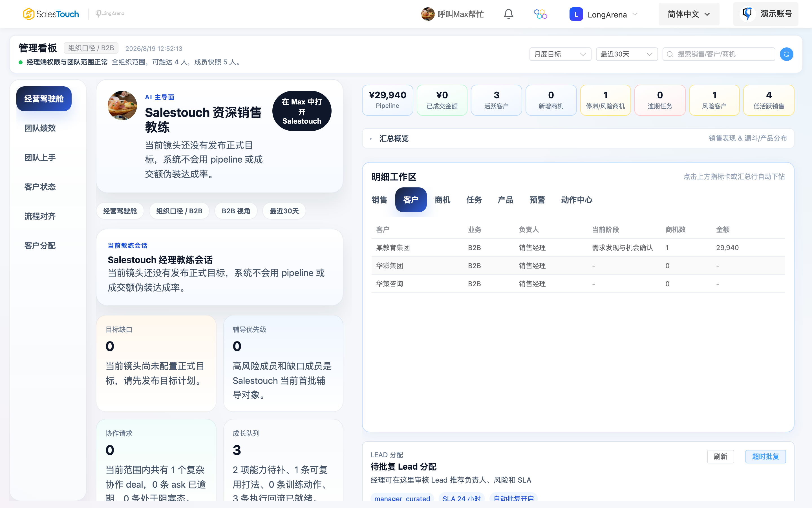Image resolution: width=812 pixels, height=508 pixels.
Task: Open 流程对齐 in sidebar
Action: pyautogui.click(x=40, y=216)
